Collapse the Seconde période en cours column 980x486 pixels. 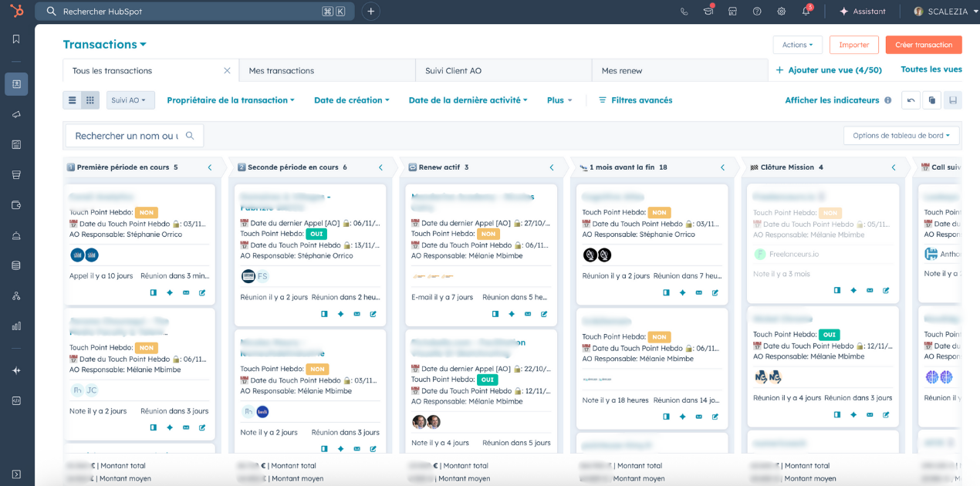tap(380, 167)
